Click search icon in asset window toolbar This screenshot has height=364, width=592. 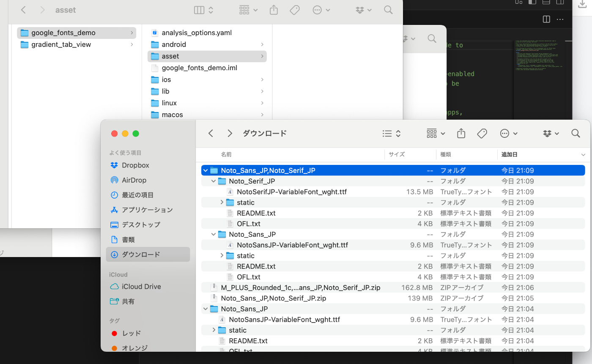pyautogui.click(x=388, y=10)
